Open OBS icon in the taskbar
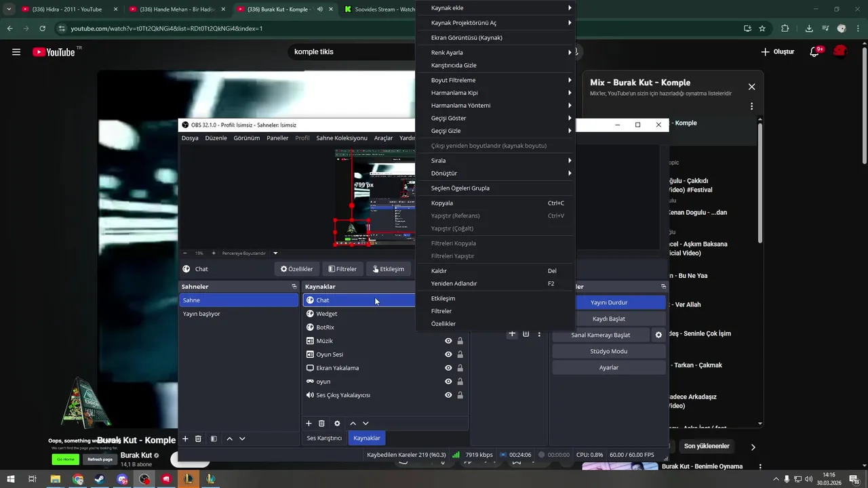Screen dimensions: 868x488 coord(144,479)
